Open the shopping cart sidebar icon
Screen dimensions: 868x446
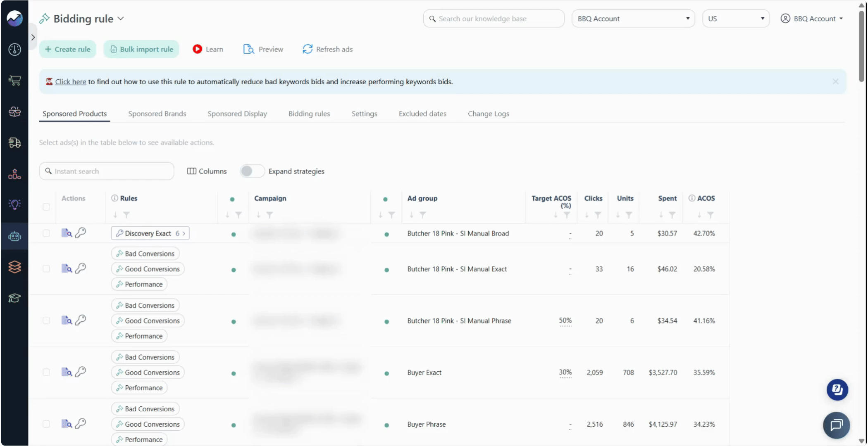tap(15, 81)
